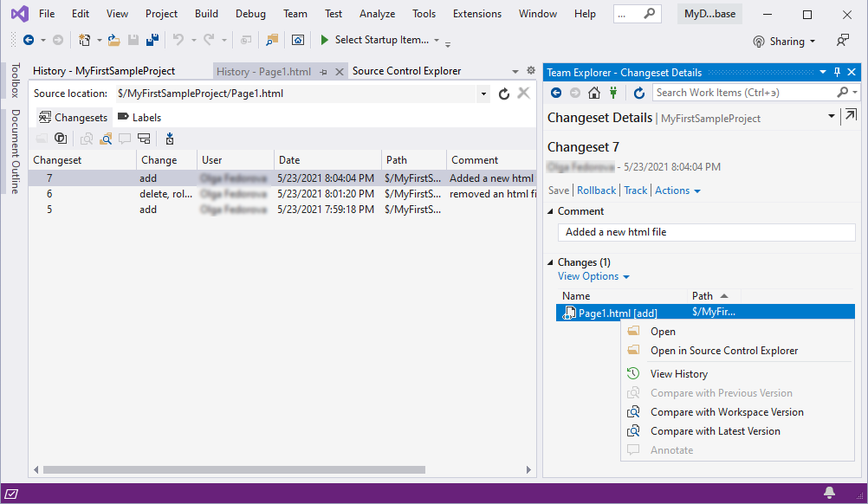
Task: Select changeset 6 row
Action: coord(282,194)
